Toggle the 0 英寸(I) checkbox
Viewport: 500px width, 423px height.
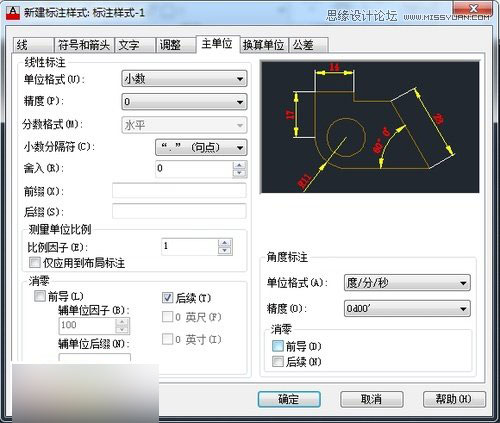pyautogui.click(x=167, y=339)
